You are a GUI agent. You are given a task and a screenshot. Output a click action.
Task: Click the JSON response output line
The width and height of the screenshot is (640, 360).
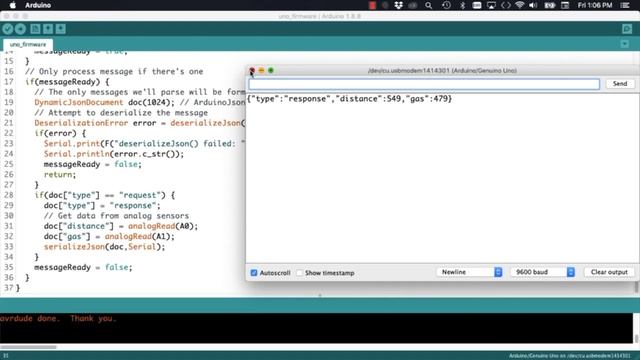tap(350, 99)
